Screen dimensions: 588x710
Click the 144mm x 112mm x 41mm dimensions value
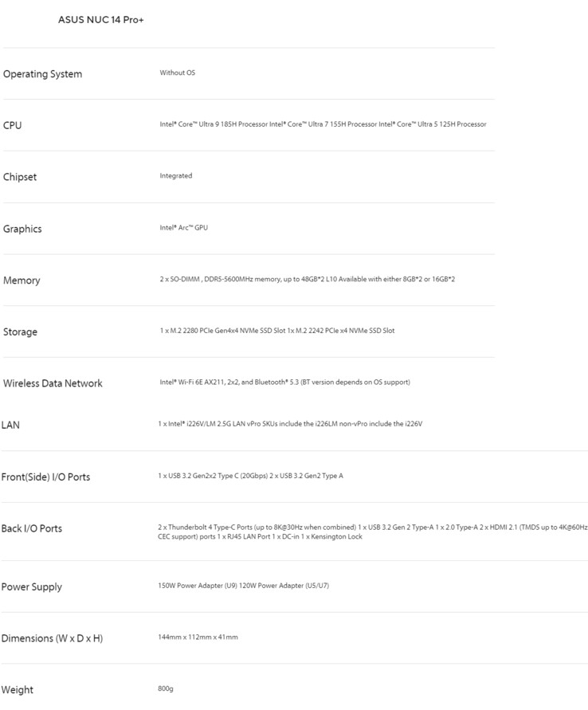[x=198, y=637]
